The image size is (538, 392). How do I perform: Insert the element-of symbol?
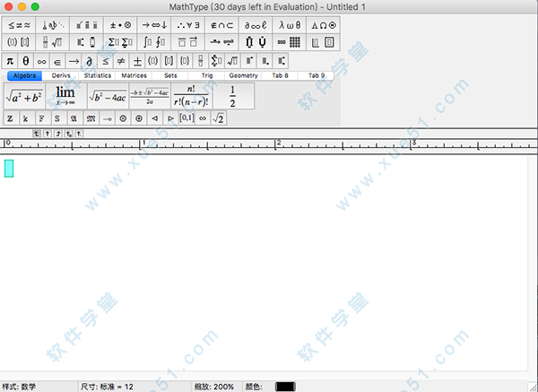pos(57,61)
